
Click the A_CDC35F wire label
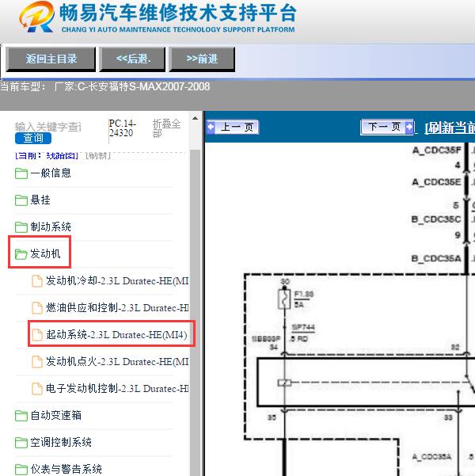436,150
